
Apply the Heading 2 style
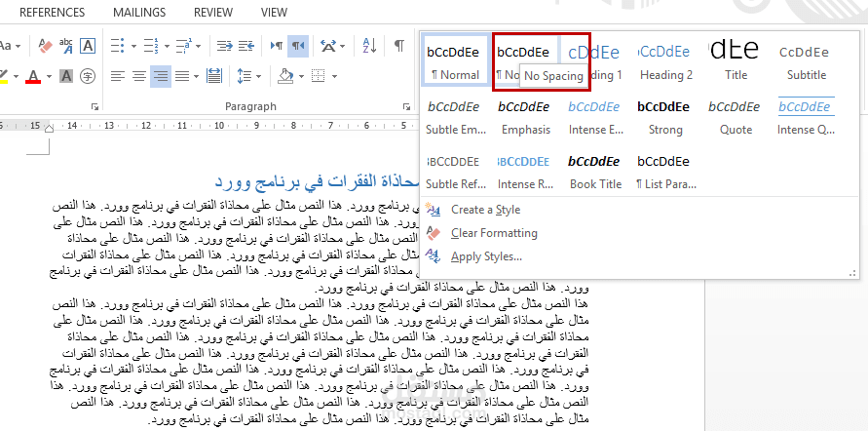pyautogui.click(x=666, y=60)
